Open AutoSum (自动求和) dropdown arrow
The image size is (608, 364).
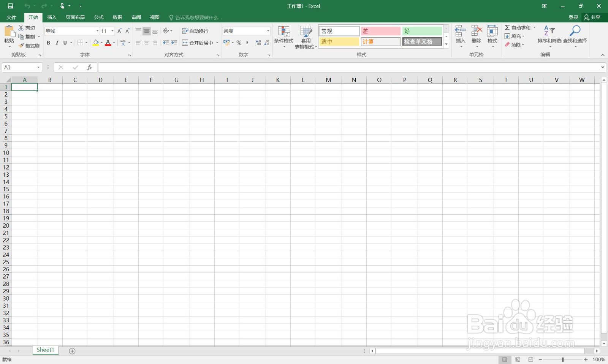pos(534,28)
